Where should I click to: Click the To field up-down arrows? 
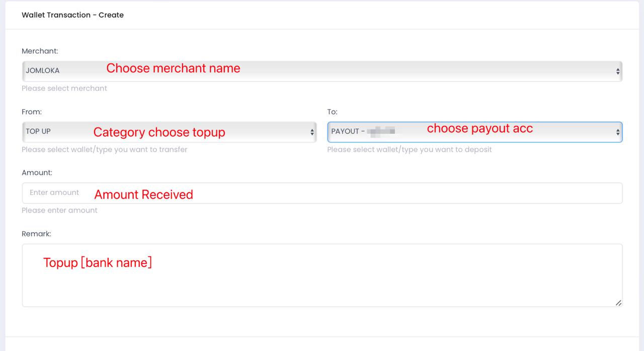(x=618, y=132)
